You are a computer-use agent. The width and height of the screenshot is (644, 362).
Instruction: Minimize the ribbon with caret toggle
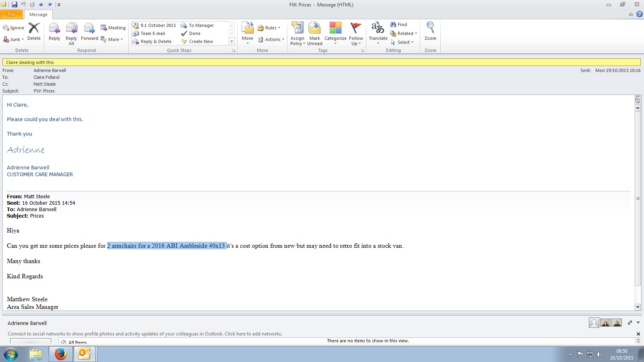click(631, 14)
